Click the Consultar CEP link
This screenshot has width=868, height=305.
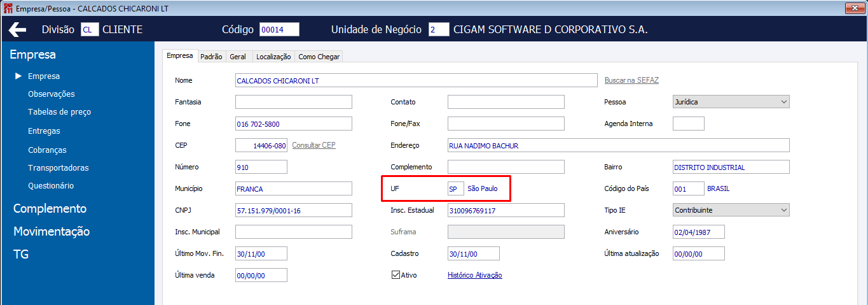tap(313, 145)
